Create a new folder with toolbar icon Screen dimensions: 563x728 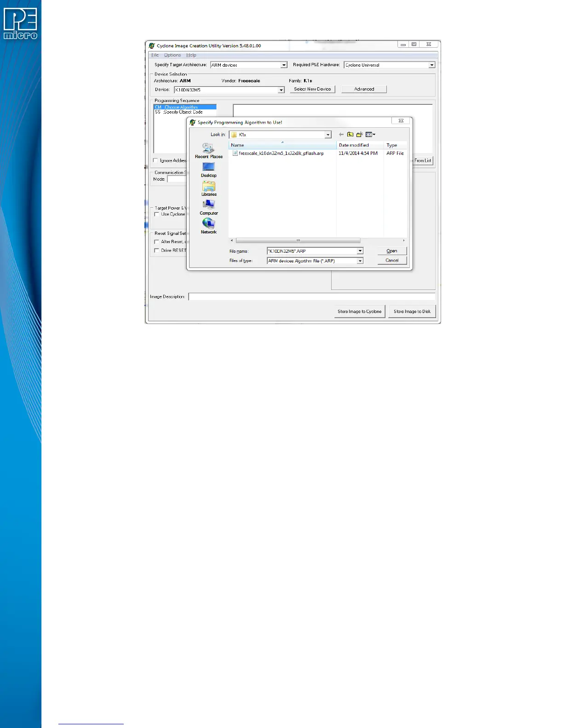pyautogui.click(x=360, y=135)
